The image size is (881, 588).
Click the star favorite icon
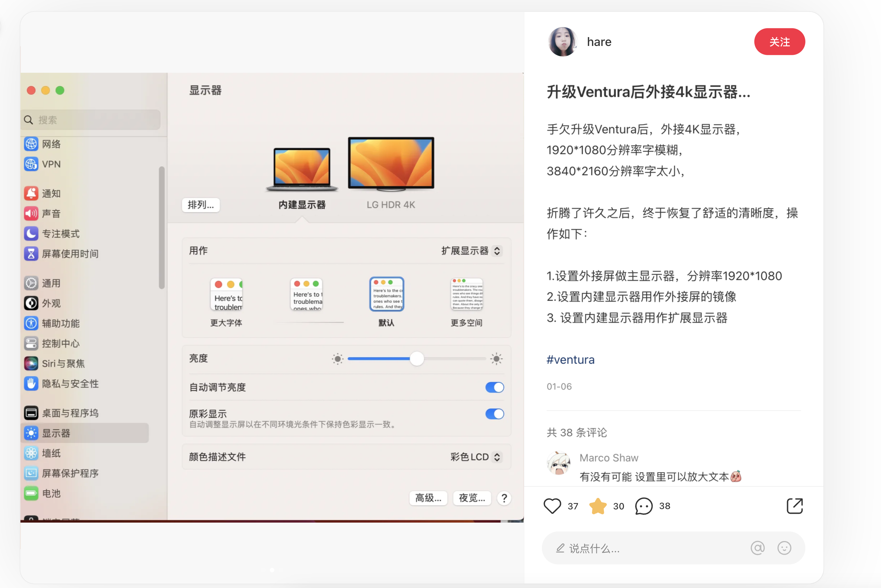click(x=597, y=506)
